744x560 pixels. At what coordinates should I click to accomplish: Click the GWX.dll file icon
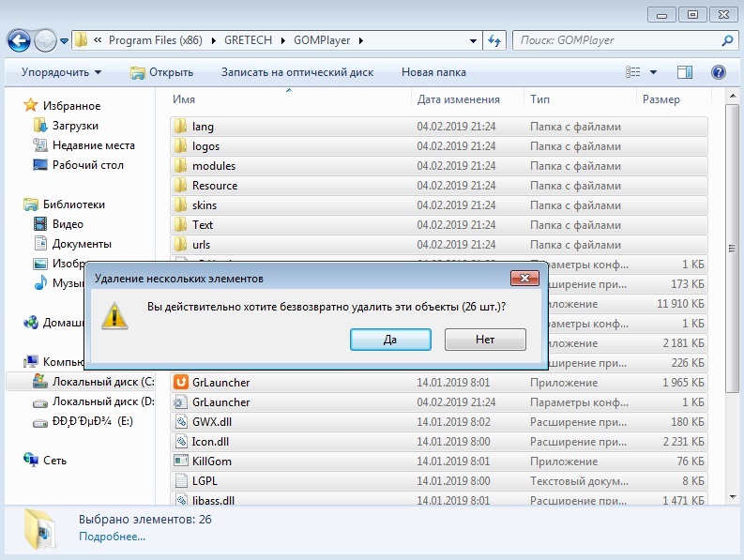[x=181, y=421]
